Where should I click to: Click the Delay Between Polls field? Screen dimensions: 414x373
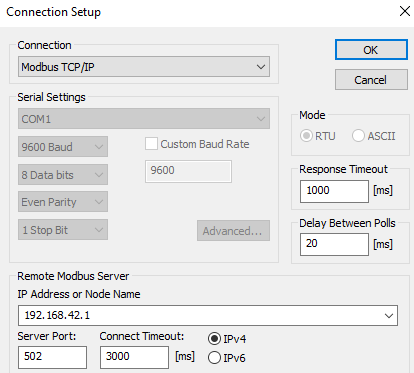(334, 244)
